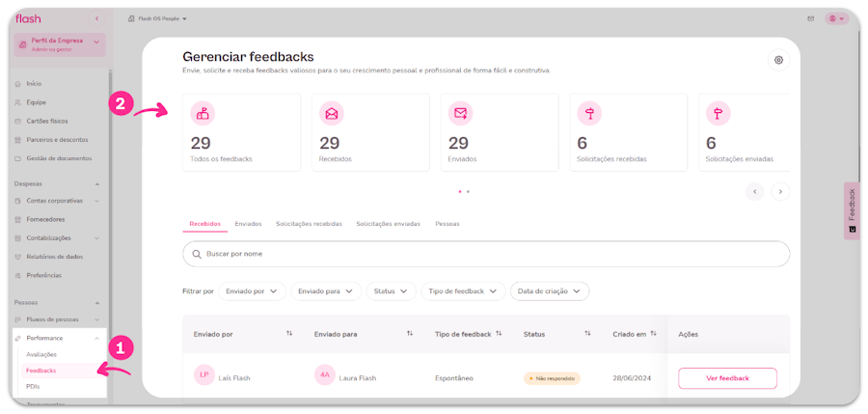The width and height of the screenshot is (868, 414).
Task: Open Avaliações under Performance
Action: [x=41, y=354]
